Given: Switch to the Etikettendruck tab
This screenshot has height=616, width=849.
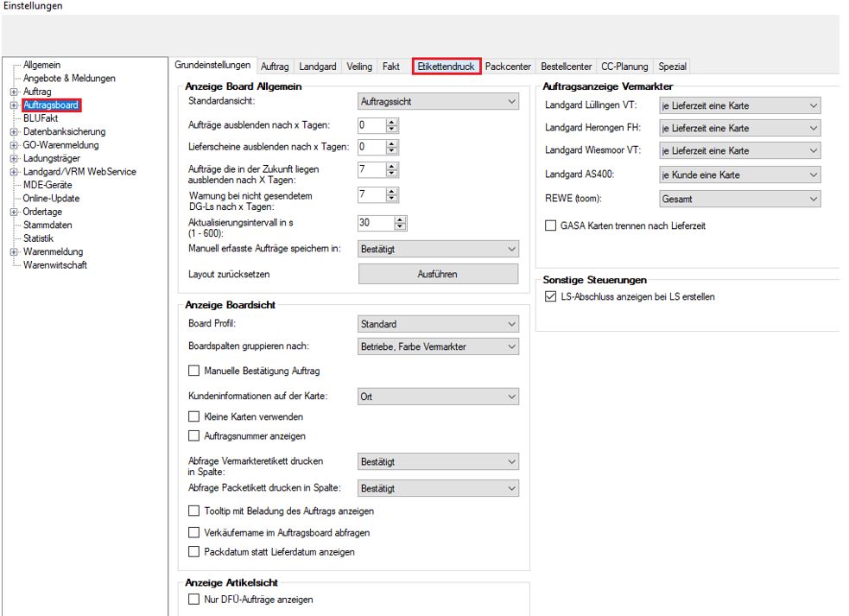Looking at the screenshot, I should tap(446, 67).
